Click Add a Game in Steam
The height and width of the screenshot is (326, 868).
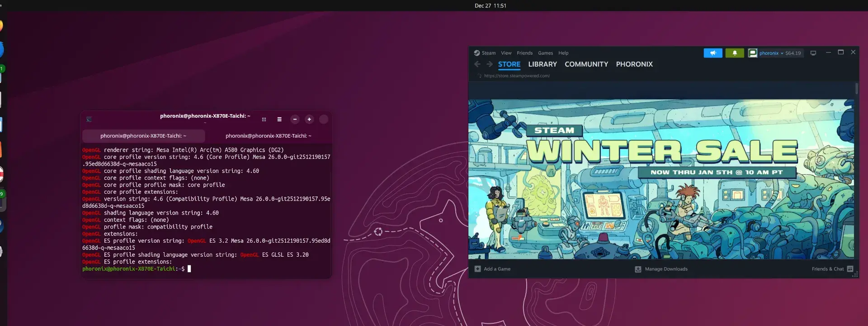coord(492,269)
